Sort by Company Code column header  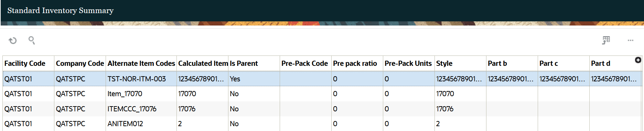click(80, 63)
